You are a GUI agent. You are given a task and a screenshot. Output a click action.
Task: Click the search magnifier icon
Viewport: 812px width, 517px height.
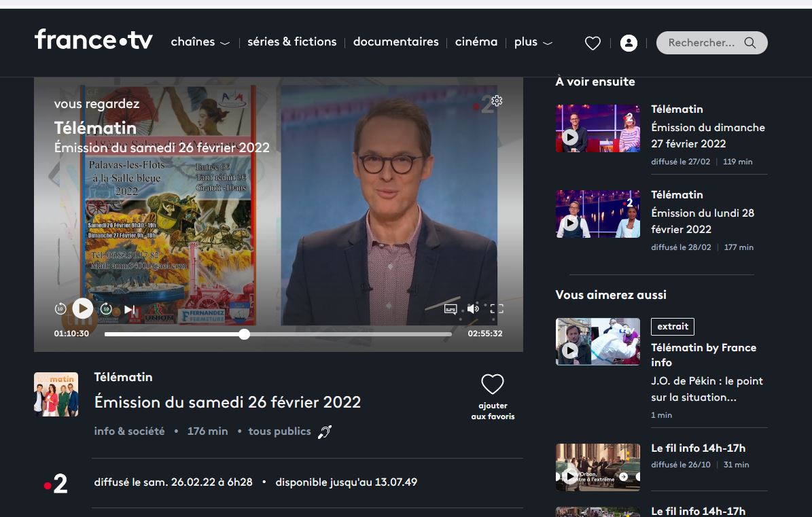[750, 42]
